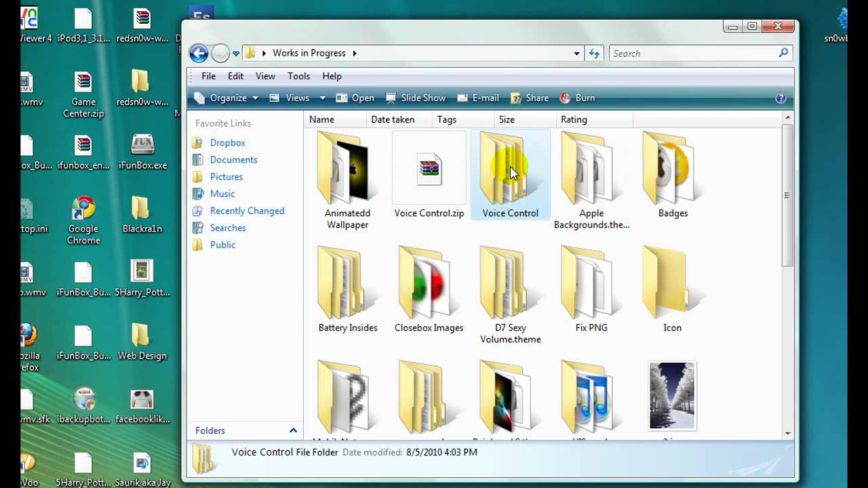The height and width of the screenshot is (488, 868).
Task: Open the Closebox Images folder
Action: [429, 289]
